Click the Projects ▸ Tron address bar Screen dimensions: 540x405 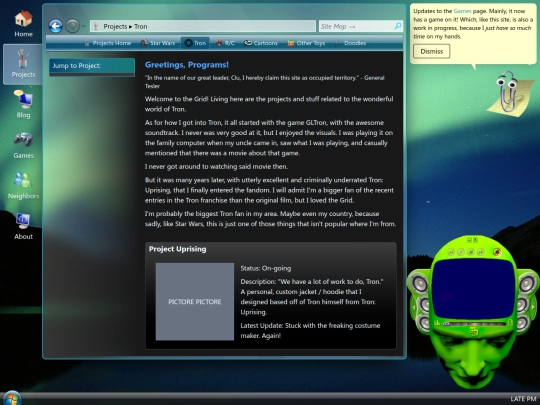pos(203,26)
